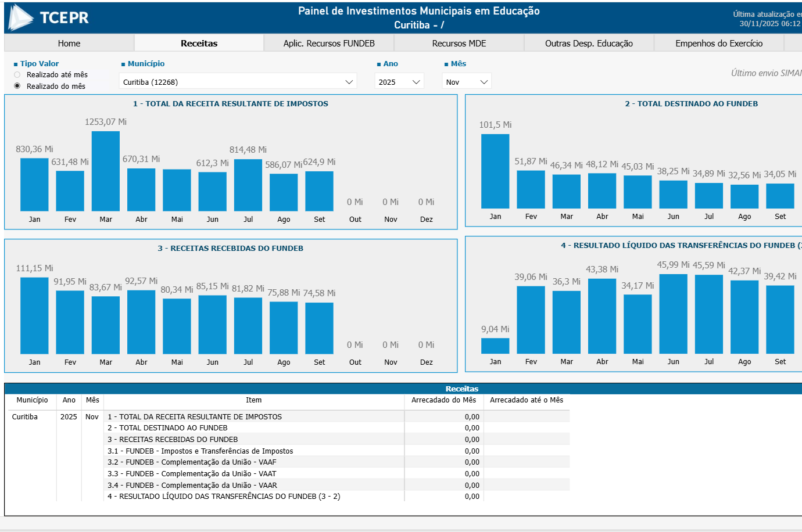Switch to Empenhos do Exercício tab
Viewport: 802px width, 532px height.
tap(719, 44)
